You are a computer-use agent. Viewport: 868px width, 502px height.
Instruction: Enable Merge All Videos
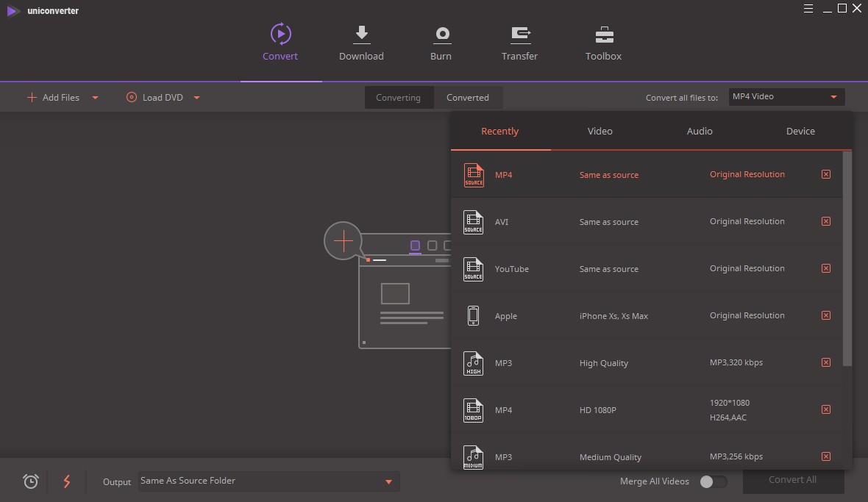[x=711, y=481]
